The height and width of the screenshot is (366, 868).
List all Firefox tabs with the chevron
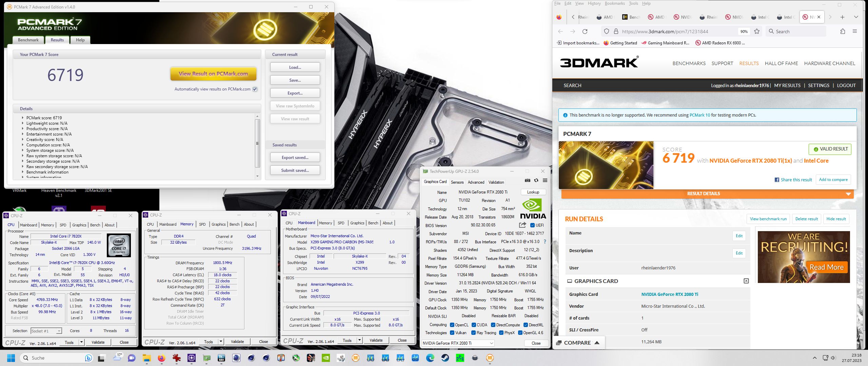[x=856, y=17]
